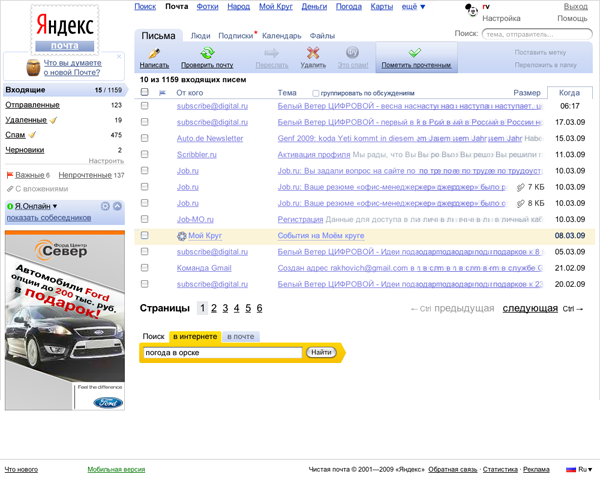Open the Я.Онлайn status dropdown arrow
This screenshot has width=600, height=489.
(x=54, y=206)
